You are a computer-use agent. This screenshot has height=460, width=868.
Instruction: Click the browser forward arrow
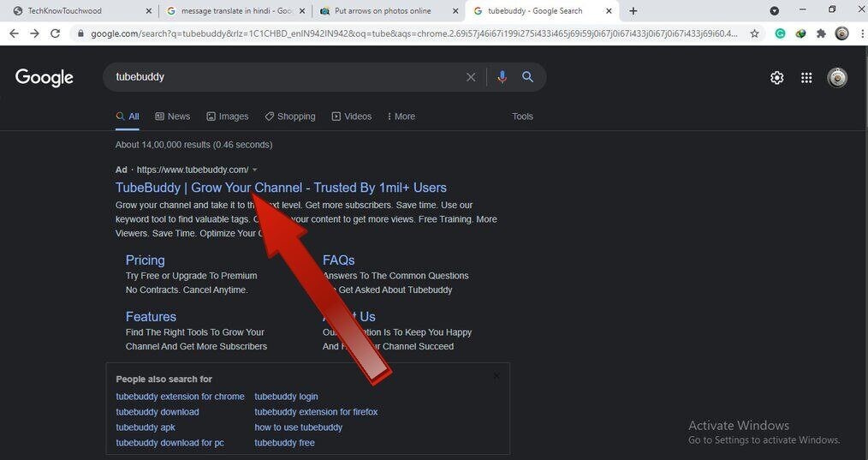pos(34,33)
